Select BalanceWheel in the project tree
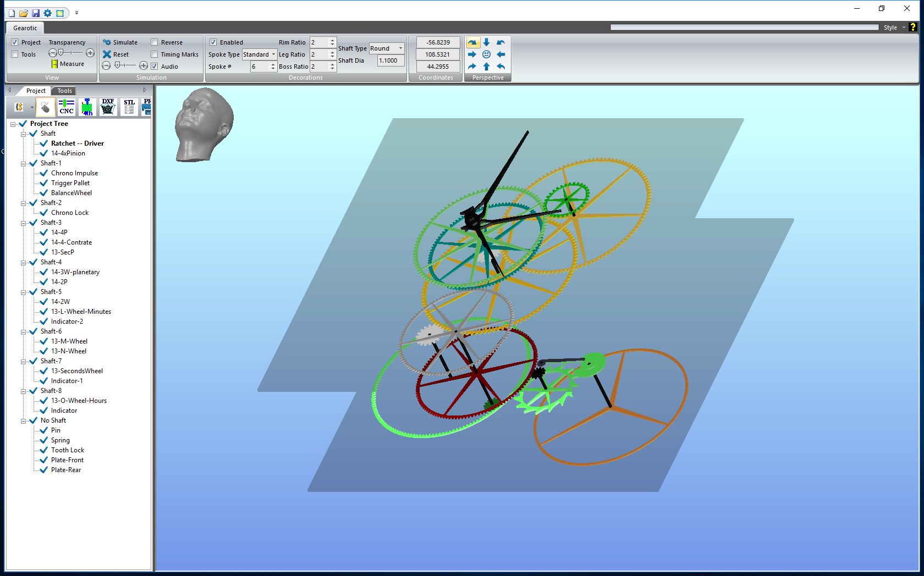Screen dimensions: 924x576 tap(71, 193)
